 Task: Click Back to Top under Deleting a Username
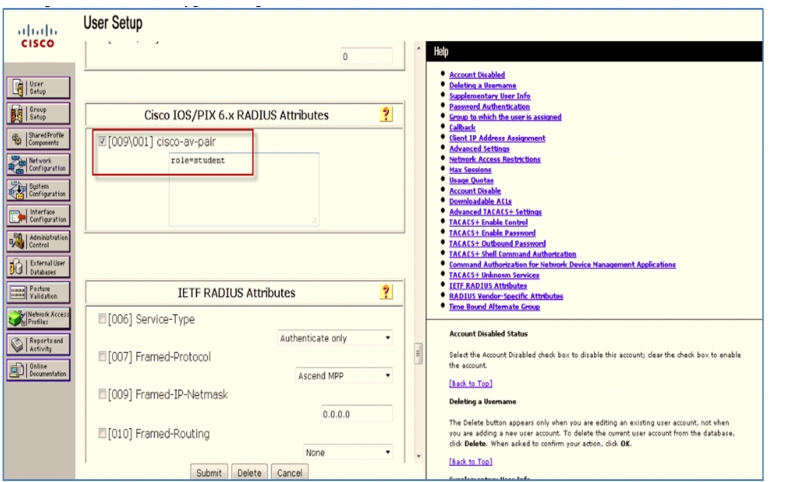(471, 461)
